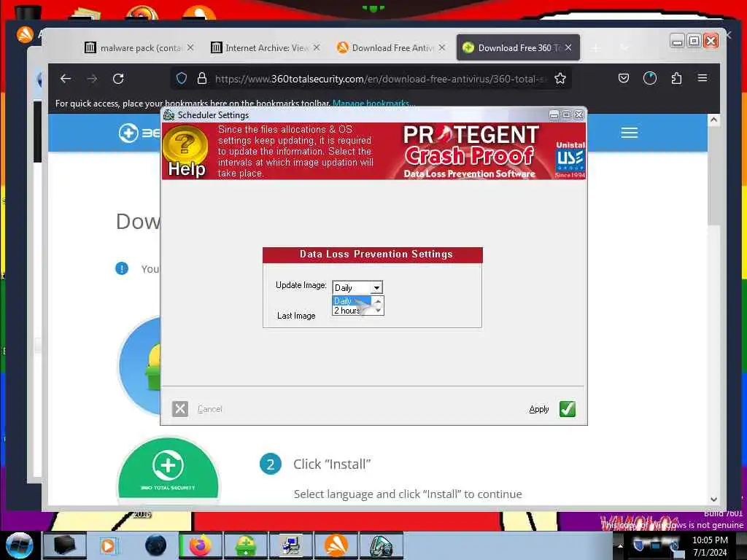Click the Firefox forward arrow
Viewport: 747px width, 560px height.
point(92,79)
